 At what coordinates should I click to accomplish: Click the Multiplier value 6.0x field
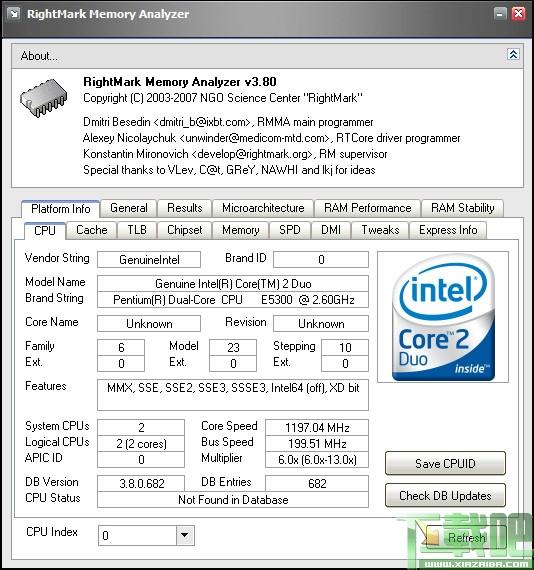pos(317,459)
